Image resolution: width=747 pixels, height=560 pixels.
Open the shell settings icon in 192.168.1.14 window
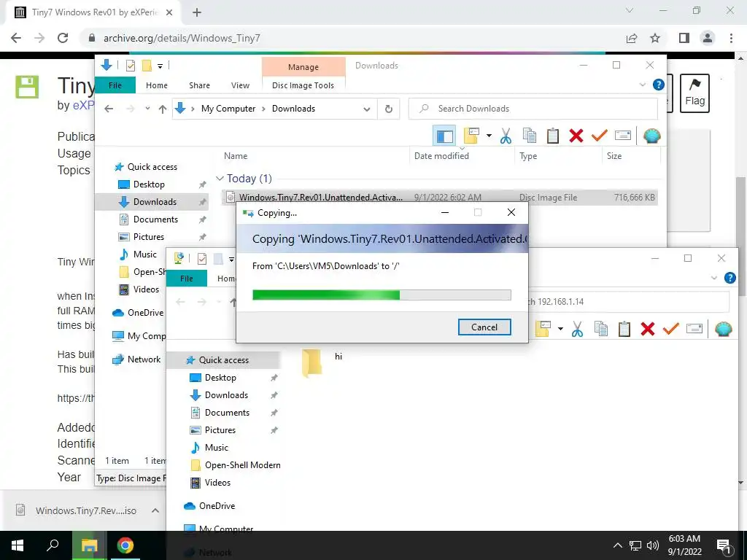[x=723, y=329]
